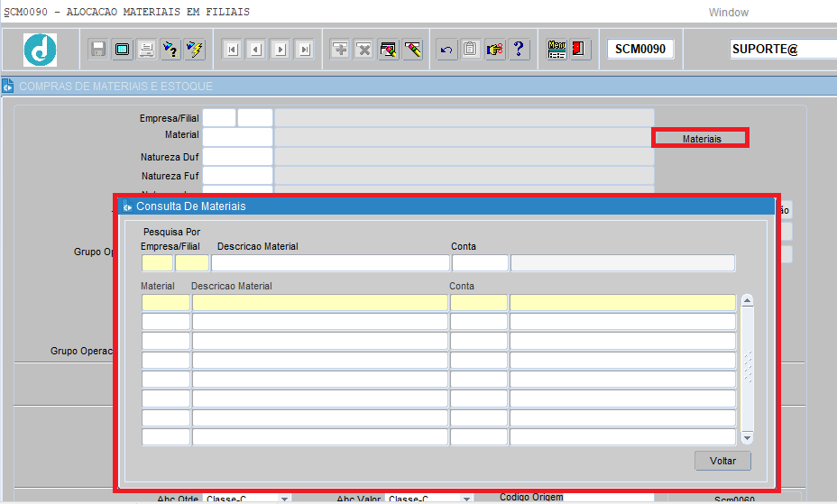The height and width of the screenshot is (504, 837).
Task: Open the Abc Valor Classe-C dropdown
Action: pos(466,499)
